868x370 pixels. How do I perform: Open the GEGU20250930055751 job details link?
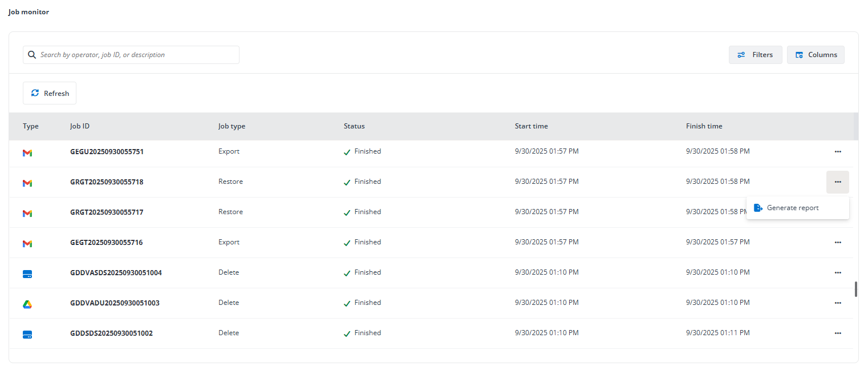[x=107, y=151]
